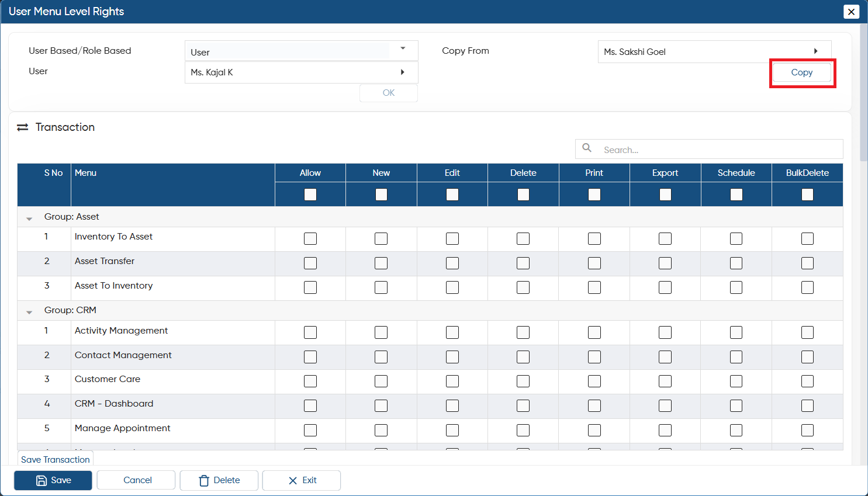Click the Save floppy disk icon

click(x=42, y=480)
